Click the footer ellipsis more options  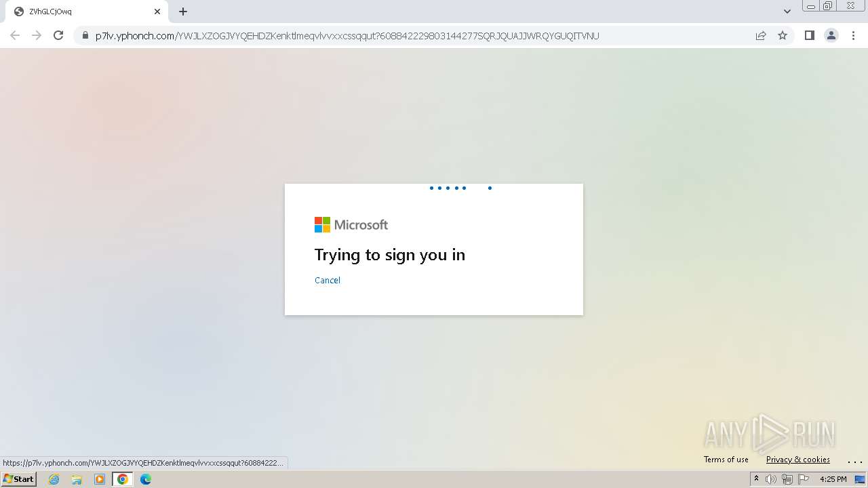pyautogui.click(x=854, y=461)
